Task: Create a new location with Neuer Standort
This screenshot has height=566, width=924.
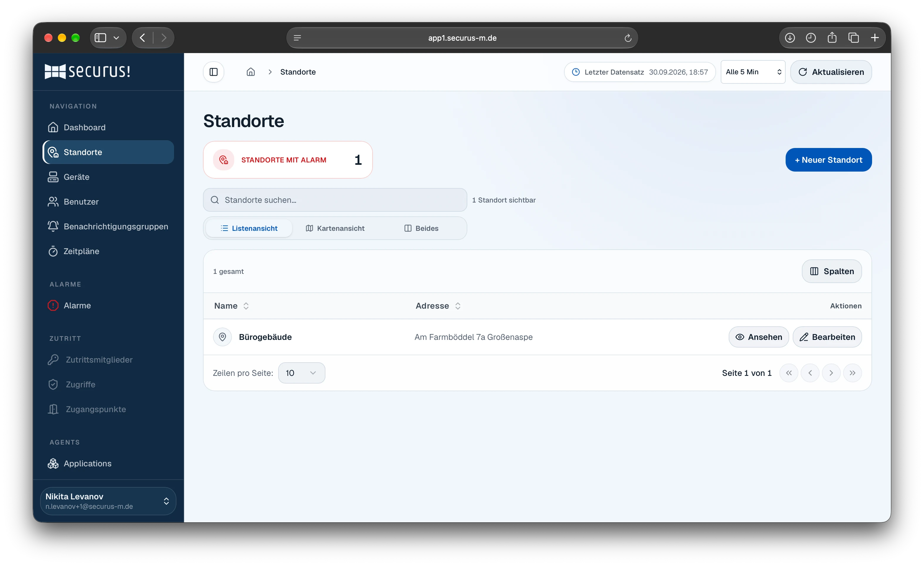Action: click(x=828, y=160)
